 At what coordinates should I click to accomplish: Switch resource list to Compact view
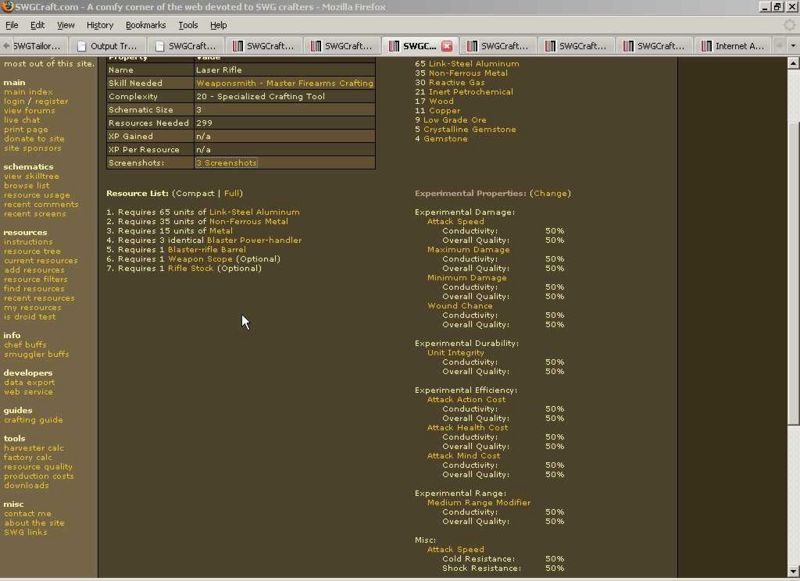click(x=195, y=193)
